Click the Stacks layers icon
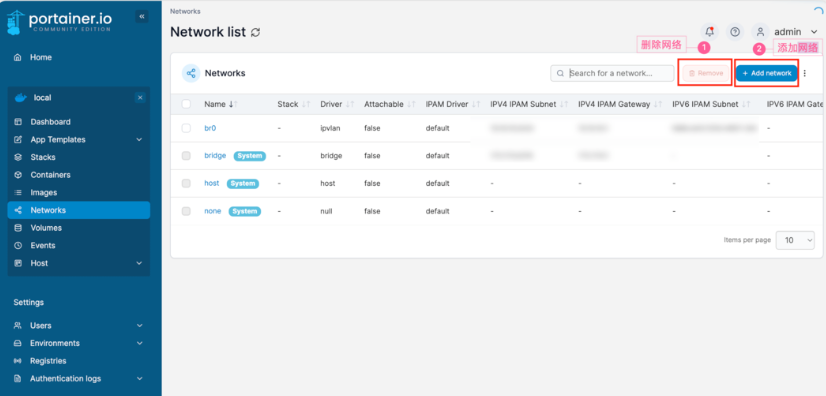The width and height of the screenshot is (826, 396). coord(18,157)
